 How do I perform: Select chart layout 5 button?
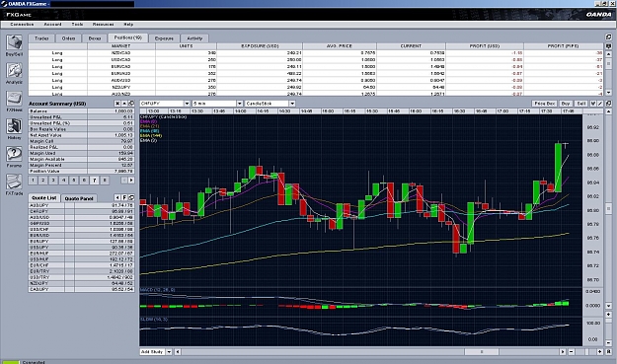74,181
